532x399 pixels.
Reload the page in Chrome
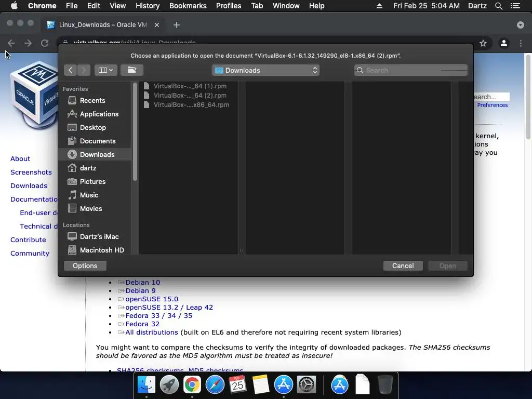(x=45, y=43)
